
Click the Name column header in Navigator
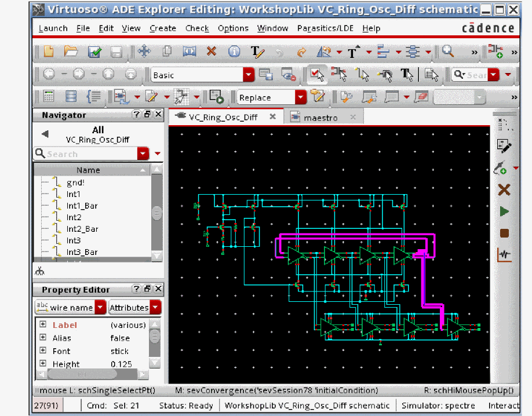click(88, 170)
